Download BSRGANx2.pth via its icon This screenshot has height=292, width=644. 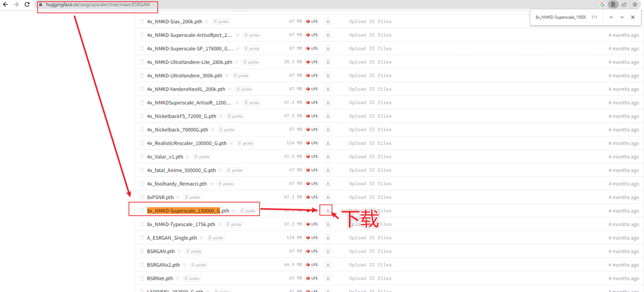328,265
